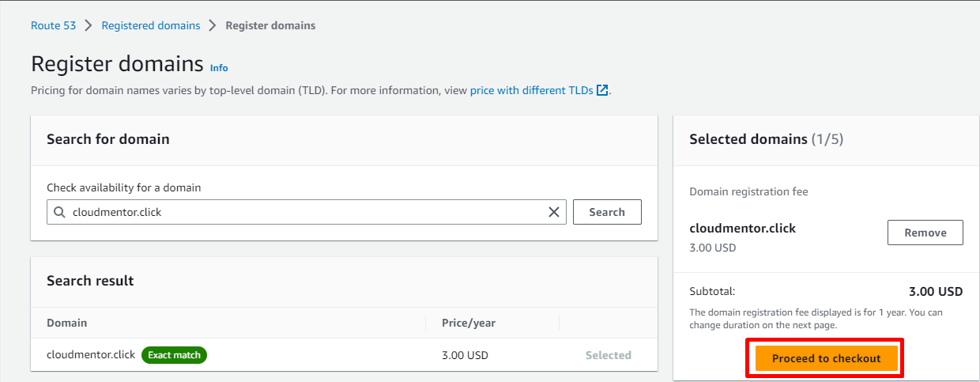Remove cloudmentor.click from selected domains
Image resolution: width=980 pixels, height=382 pixels.
[925, 233]
